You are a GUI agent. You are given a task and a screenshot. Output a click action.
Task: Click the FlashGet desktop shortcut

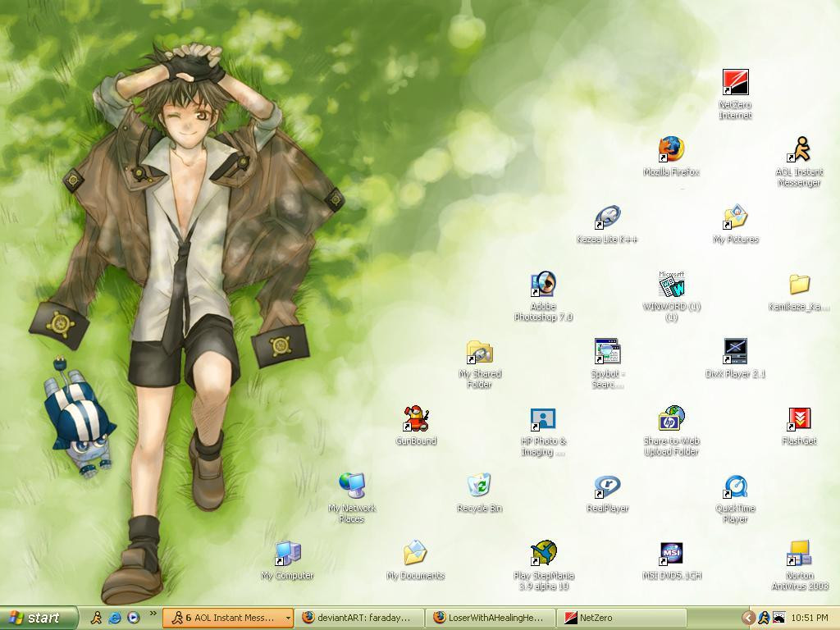coord(799,418)
